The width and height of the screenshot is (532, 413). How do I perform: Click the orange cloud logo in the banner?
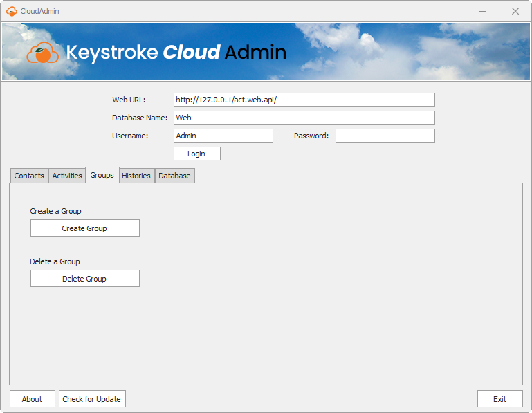(43, 53)
